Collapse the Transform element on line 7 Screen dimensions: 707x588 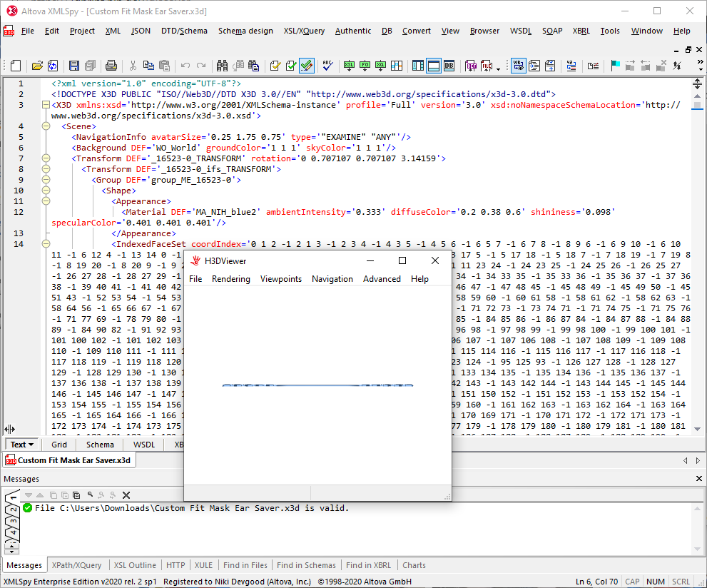(x=46, y=158)
